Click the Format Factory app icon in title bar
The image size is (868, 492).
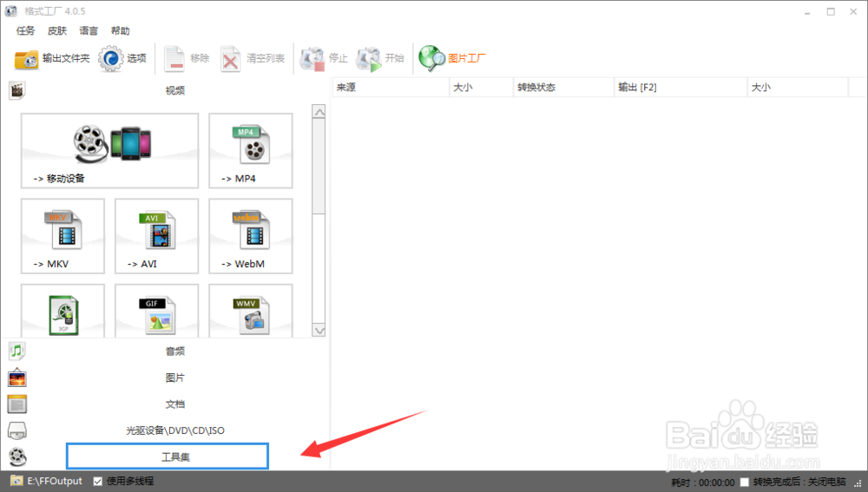pos(11,11)
